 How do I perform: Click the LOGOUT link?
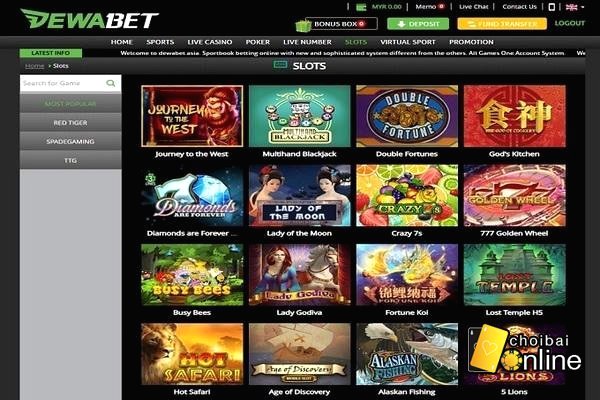coord(569,23)
